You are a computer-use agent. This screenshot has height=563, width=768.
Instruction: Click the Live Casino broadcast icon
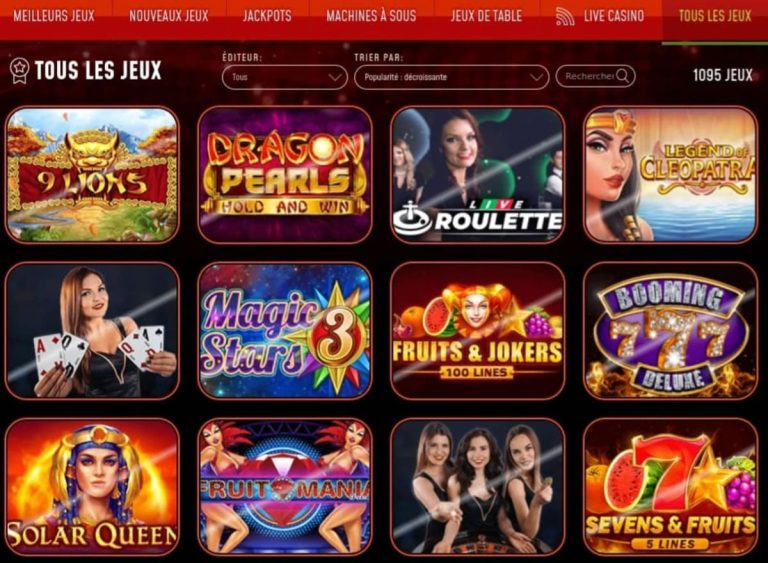565,17
